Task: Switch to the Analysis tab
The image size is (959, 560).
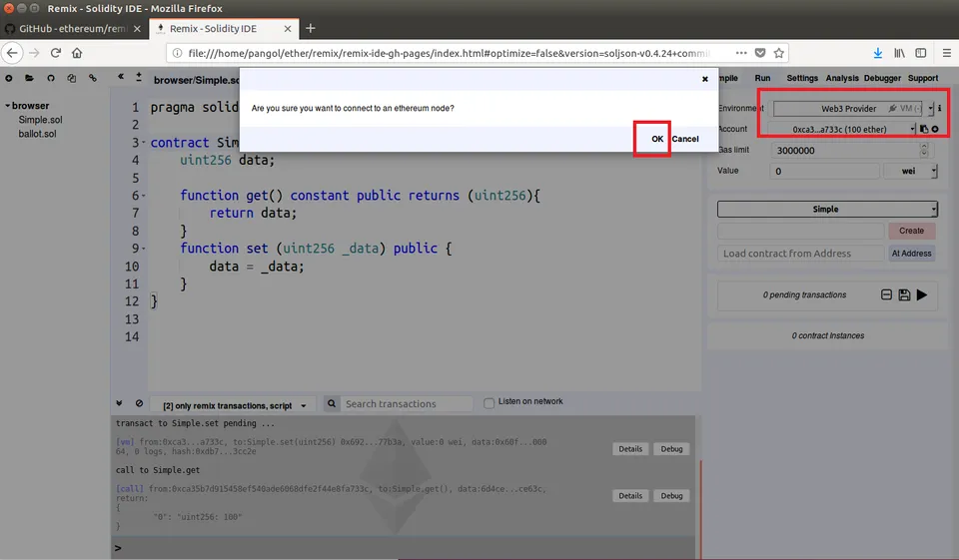Action: 841,78
